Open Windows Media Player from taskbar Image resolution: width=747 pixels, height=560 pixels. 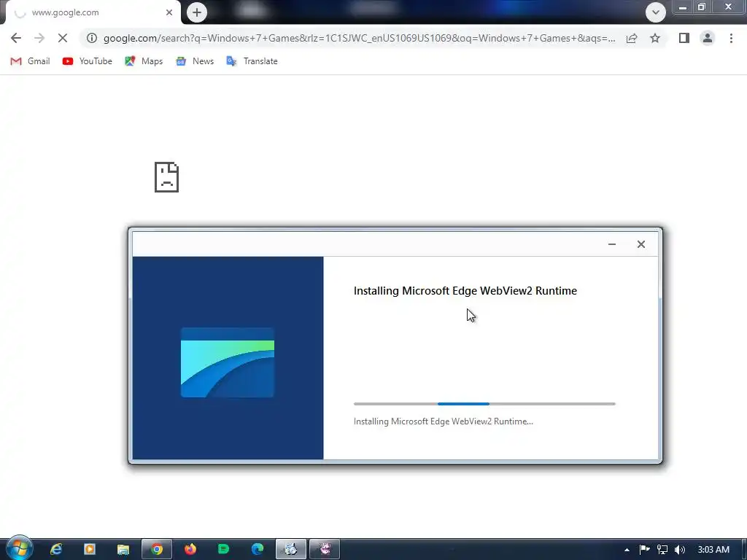(90, 550)
